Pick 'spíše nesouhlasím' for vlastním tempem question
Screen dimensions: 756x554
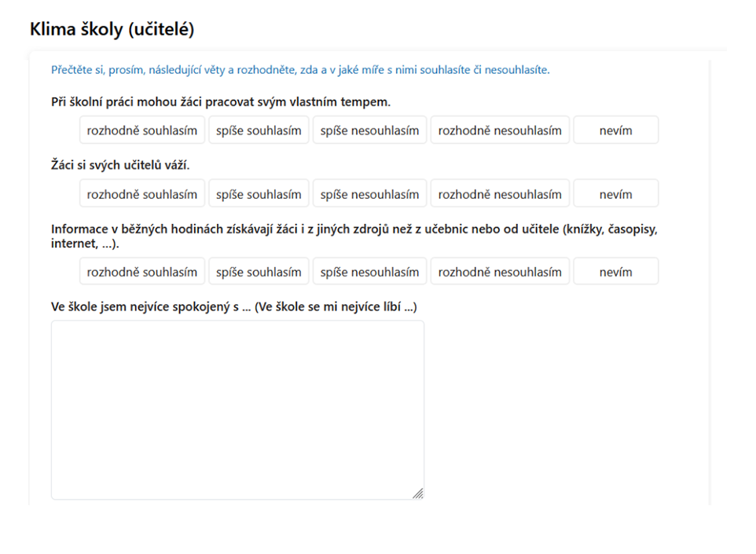click(x=370, y=130)
